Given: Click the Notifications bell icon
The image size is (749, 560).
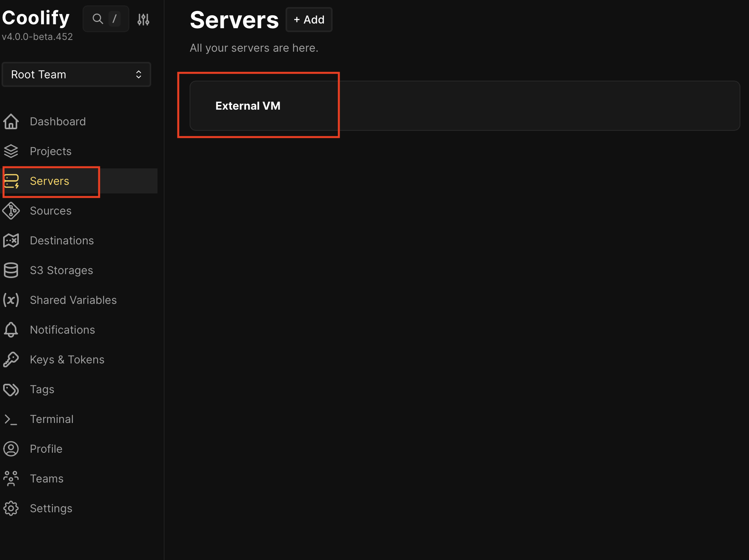Looking at the screenshot, I should [11, 330].
